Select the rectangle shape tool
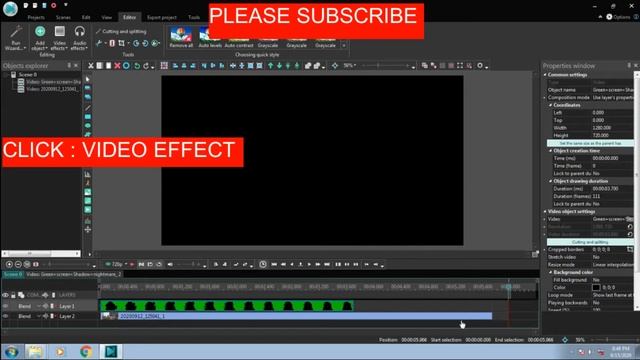Screen dimensions: 640x360 click(87, 117)
